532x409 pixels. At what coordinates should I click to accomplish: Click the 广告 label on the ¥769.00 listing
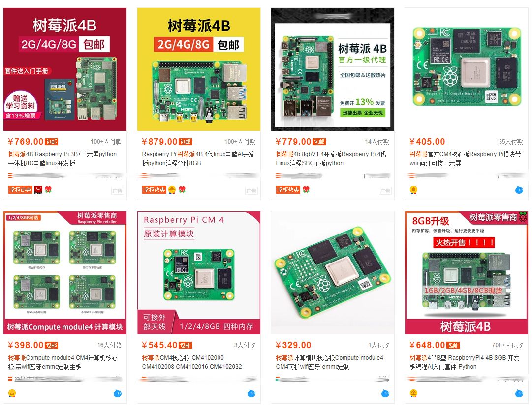pos(118,191)
